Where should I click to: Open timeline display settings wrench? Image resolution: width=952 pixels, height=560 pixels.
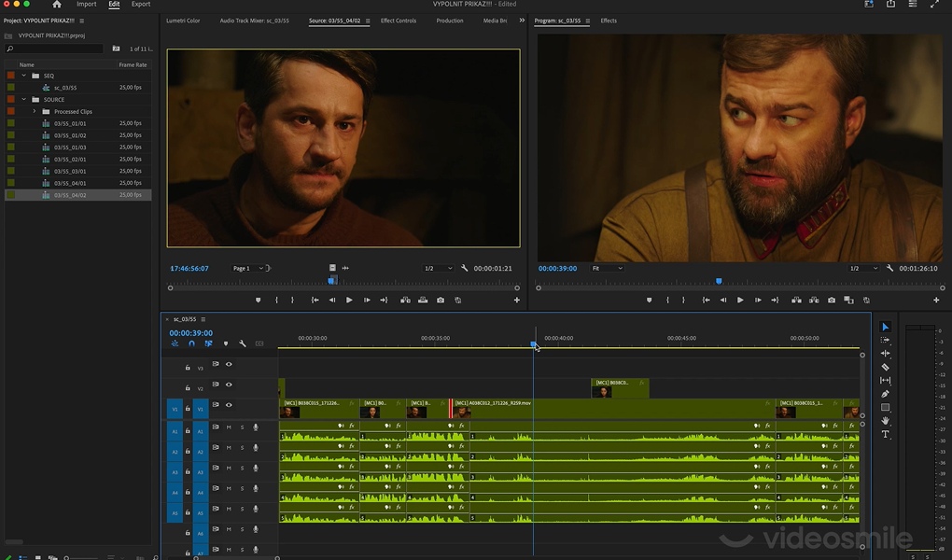tap(243, 343)
